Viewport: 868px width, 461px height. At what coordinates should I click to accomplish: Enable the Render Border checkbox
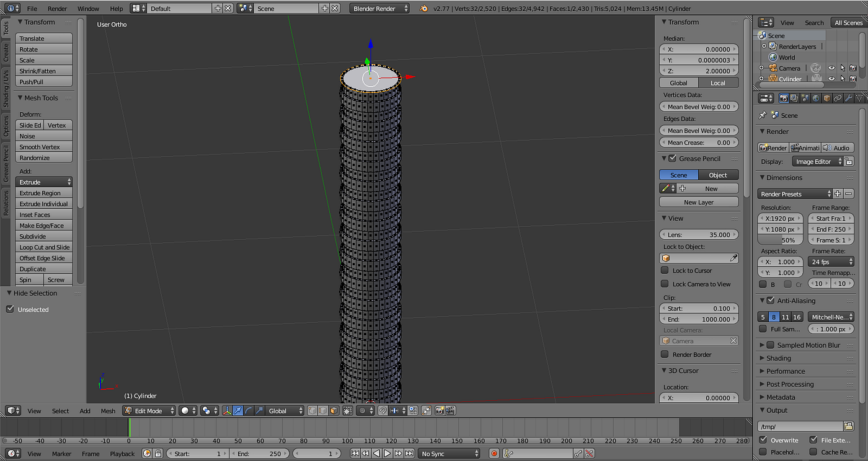click(665, 354)
